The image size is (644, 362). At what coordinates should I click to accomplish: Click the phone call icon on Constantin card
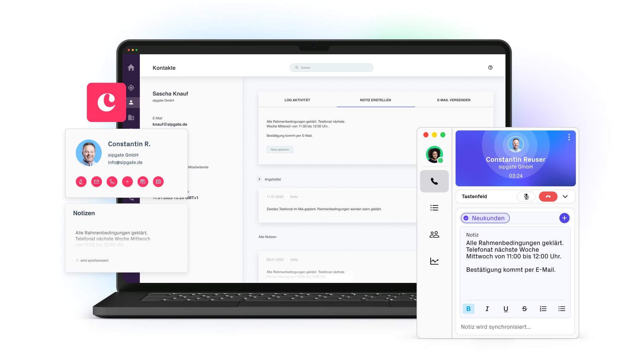click(x=112, y=182)
